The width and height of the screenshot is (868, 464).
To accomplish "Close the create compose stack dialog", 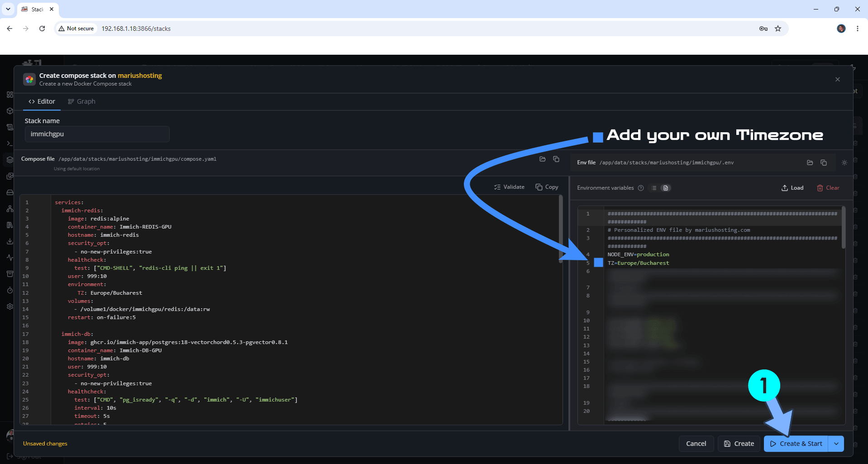I will (838, 79).
